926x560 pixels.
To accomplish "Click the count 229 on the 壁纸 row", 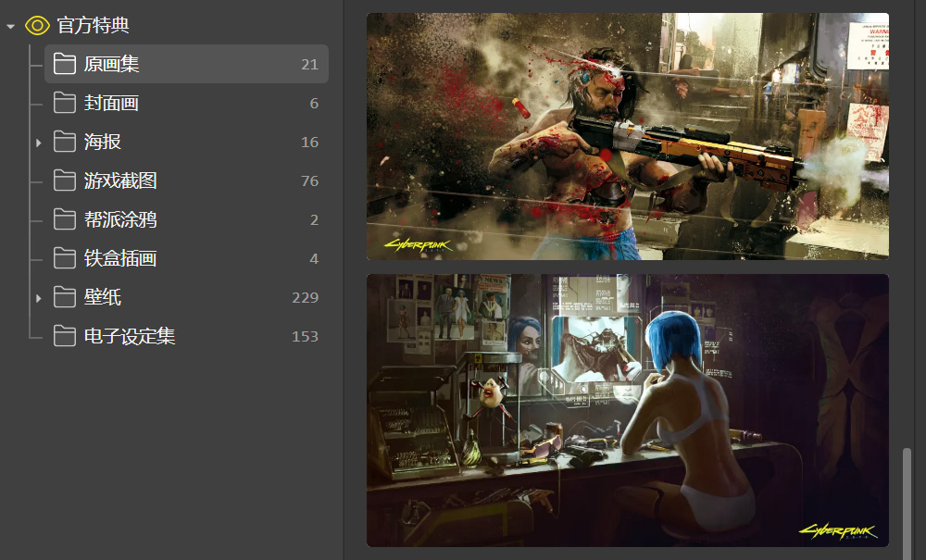I will pyautogui.click(x=306, y=297).
